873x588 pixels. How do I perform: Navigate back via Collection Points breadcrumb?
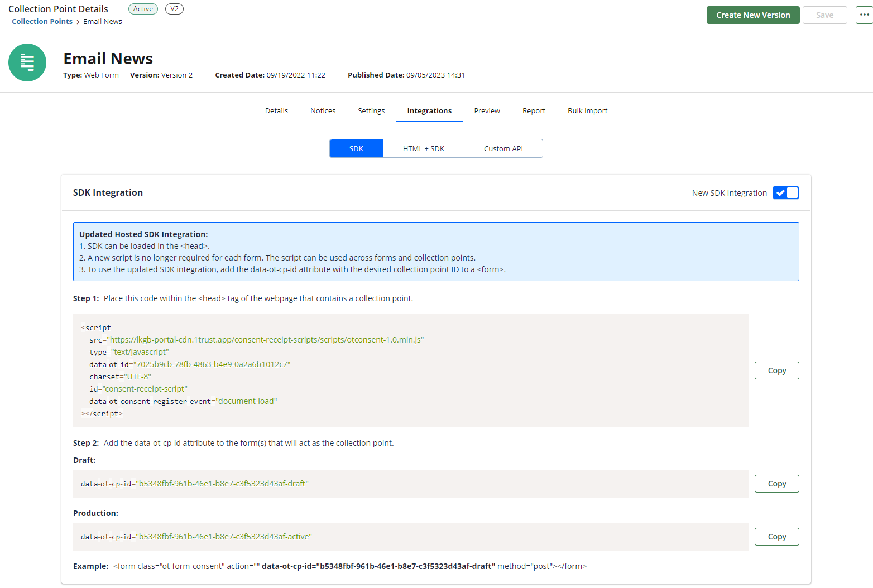pos(41,21)
